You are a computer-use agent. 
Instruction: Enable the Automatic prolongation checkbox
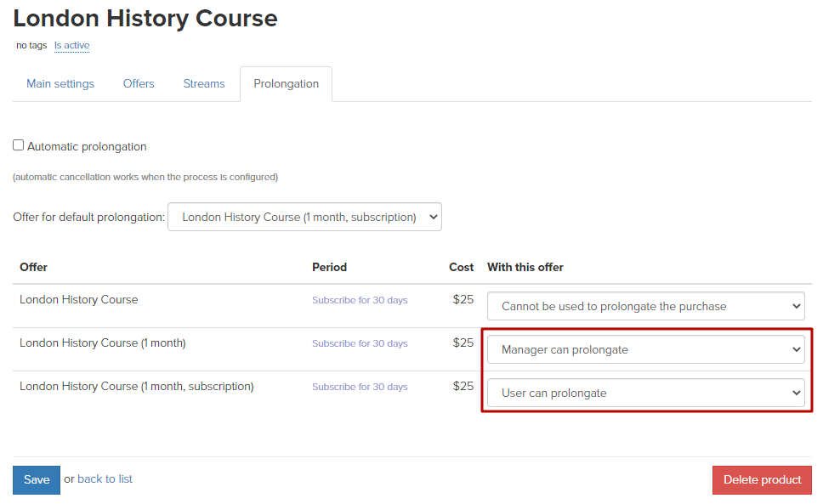pos(19,145)
